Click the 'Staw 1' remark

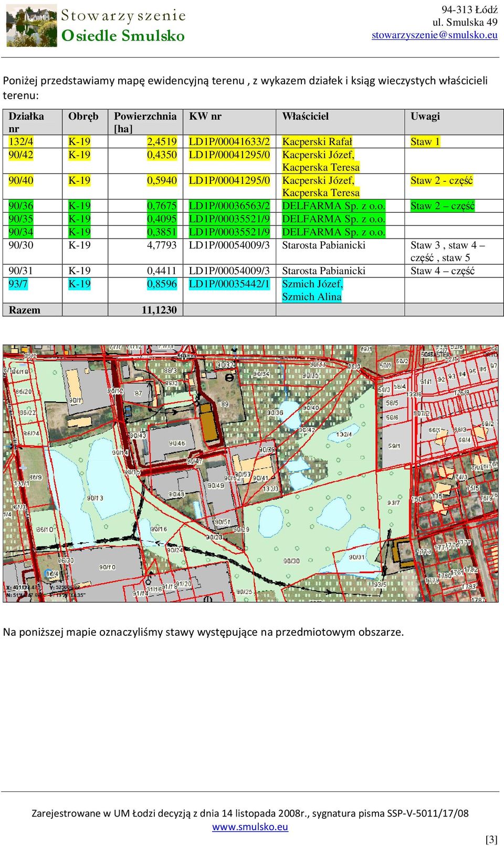[425, 141]
